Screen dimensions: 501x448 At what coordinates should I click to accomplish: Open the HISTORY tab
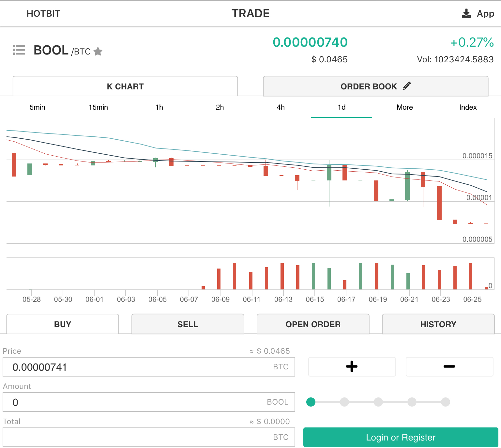(438, 324)
